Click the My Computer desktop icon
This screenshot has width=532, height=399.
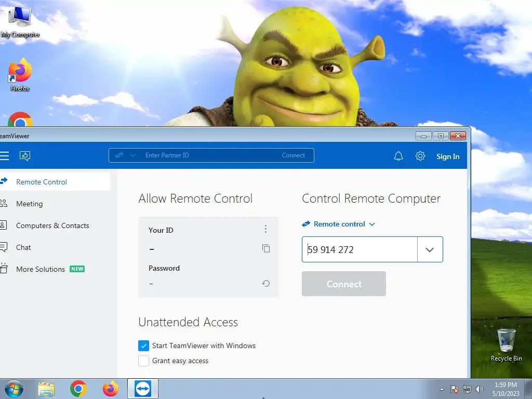[20, 21]
